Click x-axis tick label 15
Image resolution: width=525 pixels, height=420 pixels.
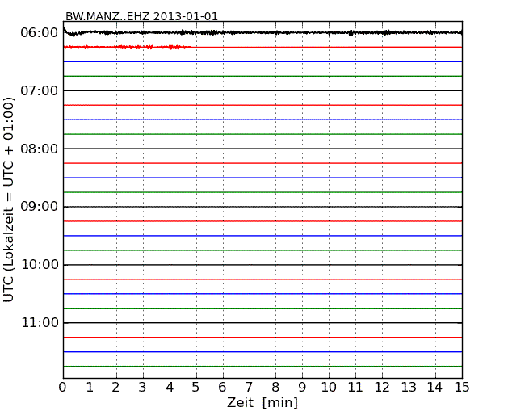(x=462, y=388)
